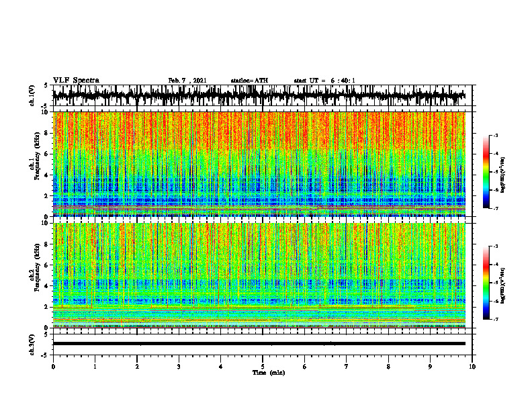The image size is (532, 411).
Task: Click the "-3" label on ch.1 color bar
Action: click(496, 136)
